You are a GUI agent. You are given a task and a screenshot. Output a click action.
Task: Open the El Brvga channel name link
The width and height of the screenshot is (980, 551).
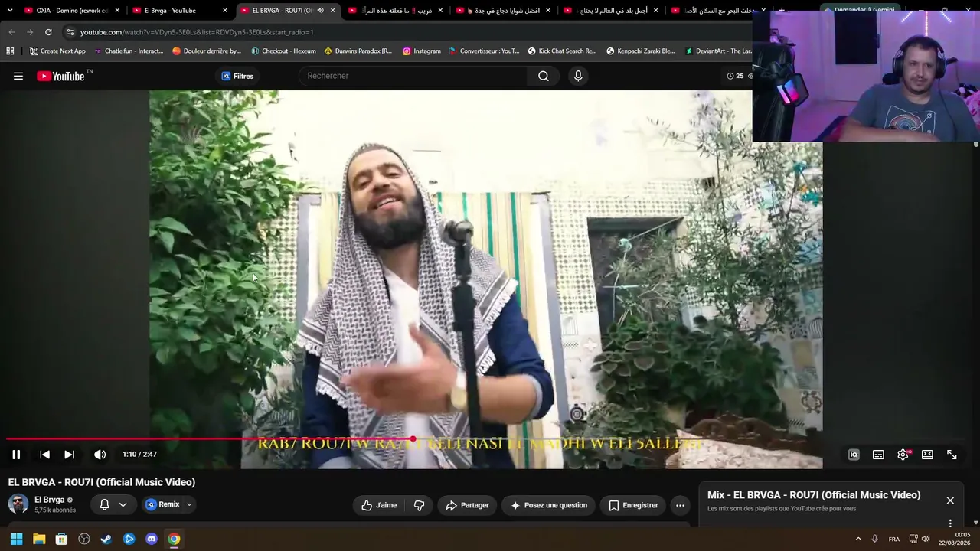(49, 500)
